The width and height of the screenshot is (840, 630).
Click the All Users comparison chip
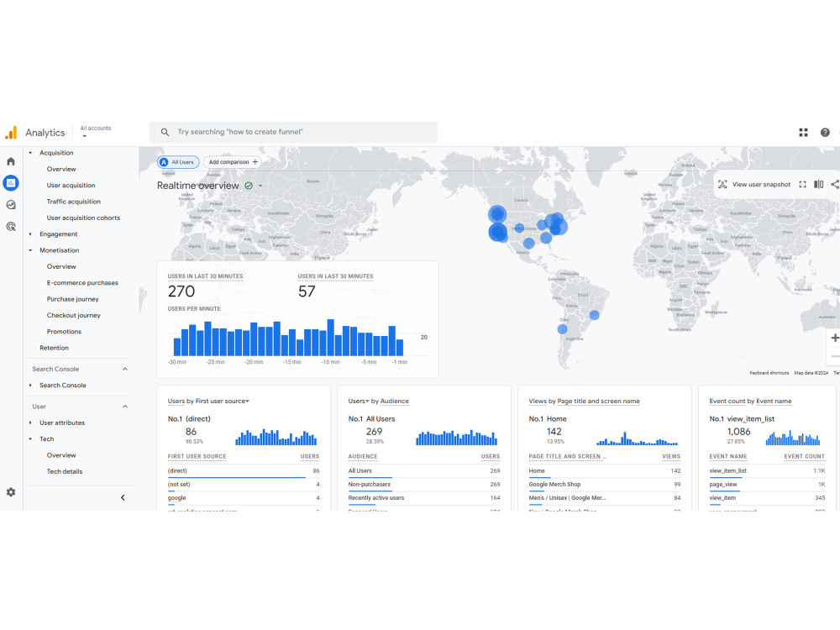pyautogui.click(x=178, y=162)
